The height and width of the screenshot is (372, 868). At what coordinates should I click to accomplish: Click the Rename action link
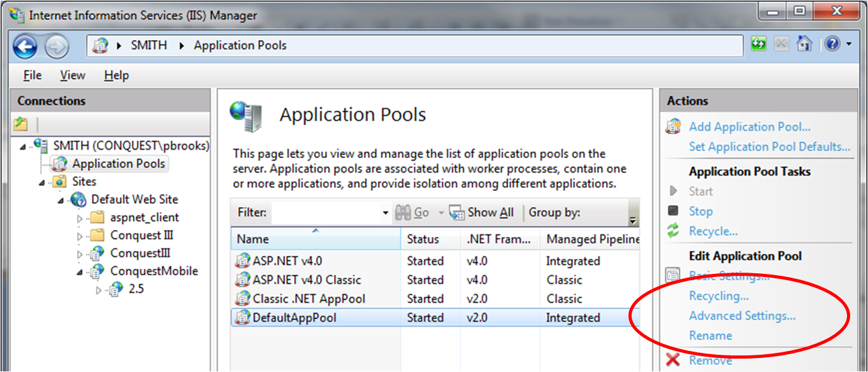[710, 336]
